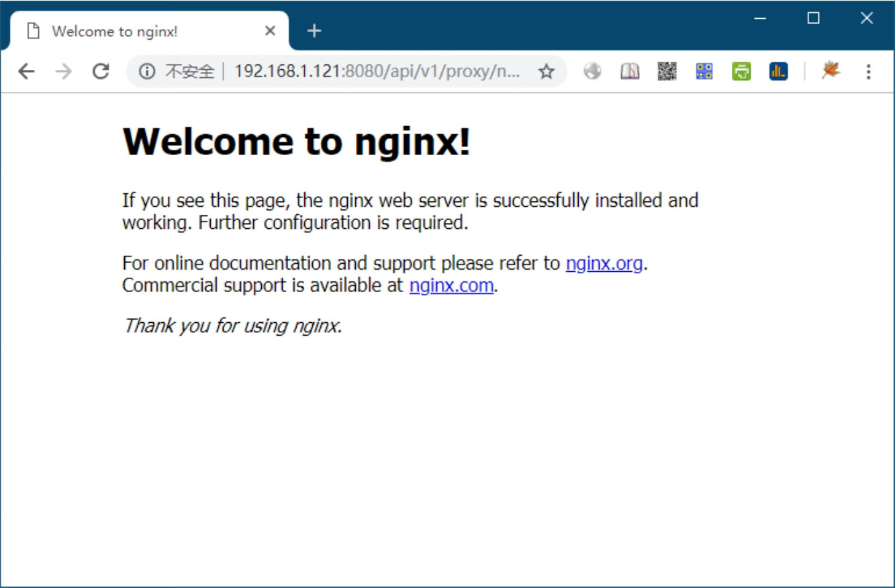895x588 pixels.
Task: Open the nginx.com commercial support link
Action: point(451,286)
